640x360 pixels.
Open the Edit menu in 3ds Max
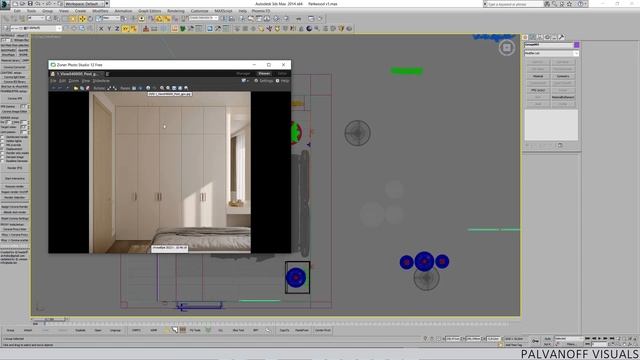pyautogui.click(x=17, y=11)
